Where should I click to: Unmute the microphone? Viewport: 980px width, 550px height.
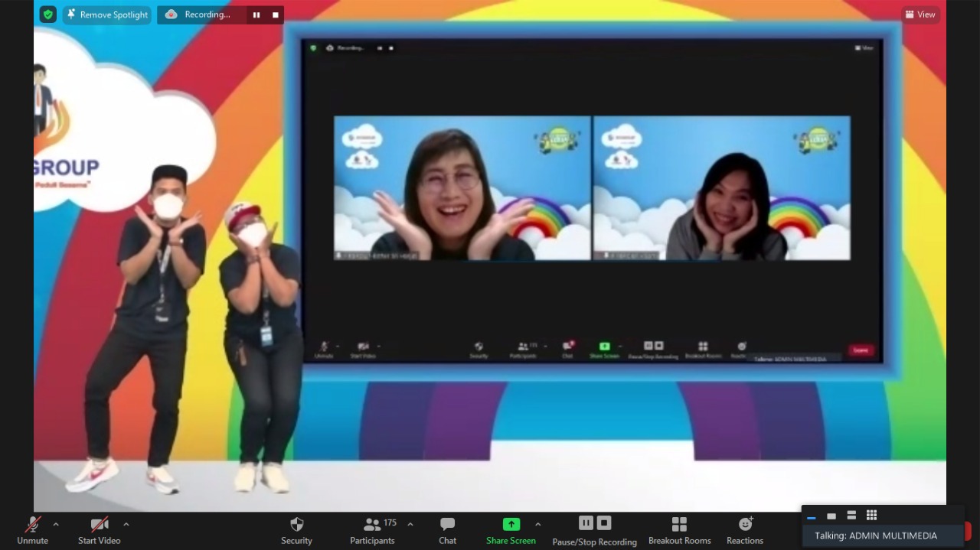pos(33,530)
